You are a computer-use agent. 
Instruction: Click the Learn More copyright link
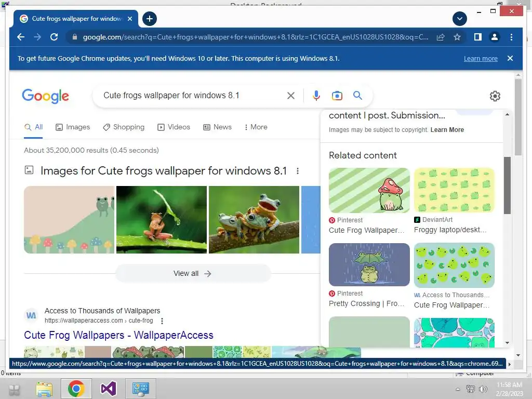click(x=447, y=129)
